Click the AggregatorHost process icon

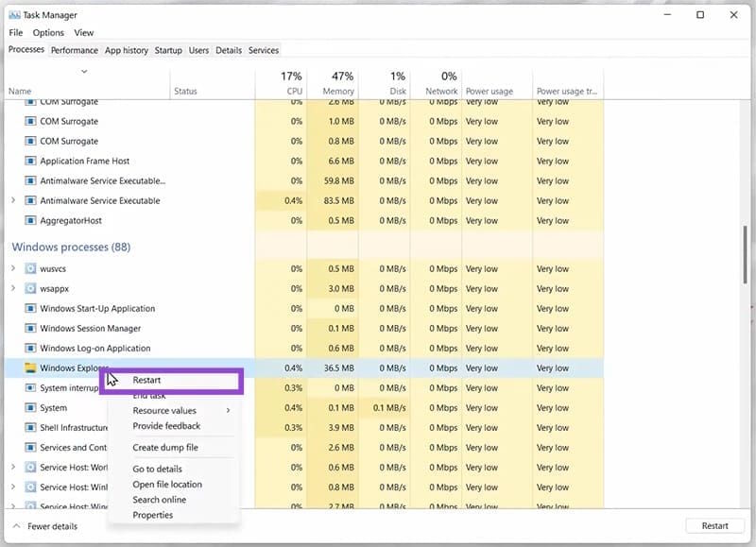tap(32, 220)
